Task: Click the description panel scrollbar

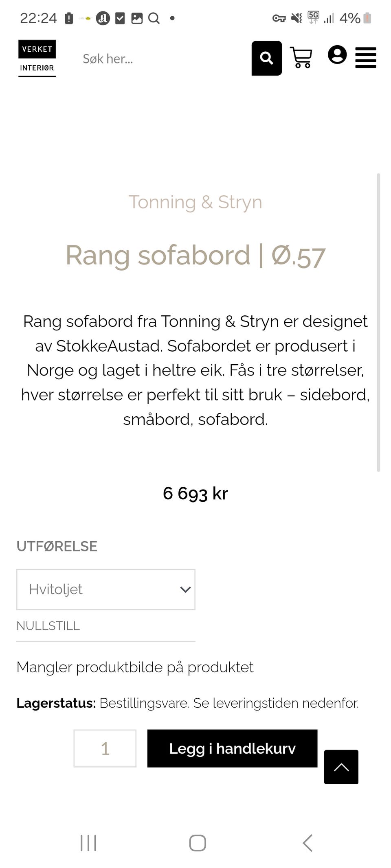Action: pyautogui.click(x=378, y=321)
